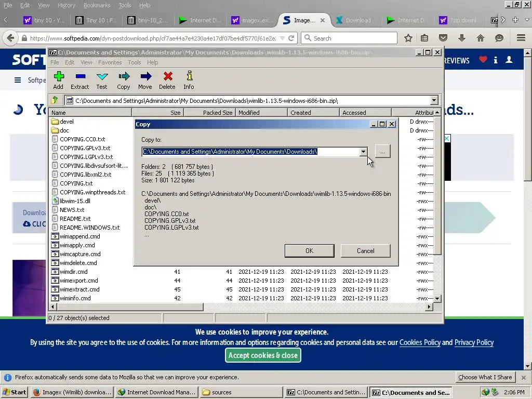Click the Info toolbar icon
Viewport: 532px width, 399px height.
click(x=189, y=81)
